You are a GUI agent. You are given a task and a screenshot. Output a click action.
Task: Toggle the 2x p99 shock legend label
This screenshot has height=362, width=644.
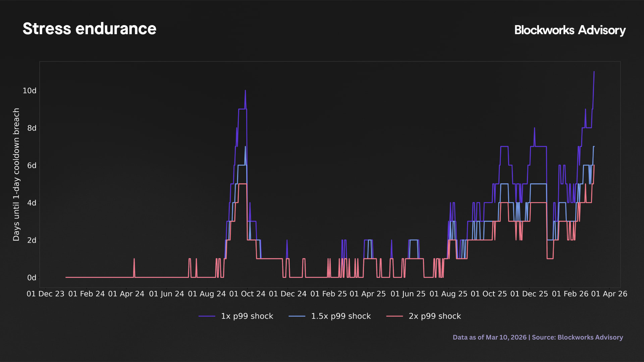coord(435,316)
